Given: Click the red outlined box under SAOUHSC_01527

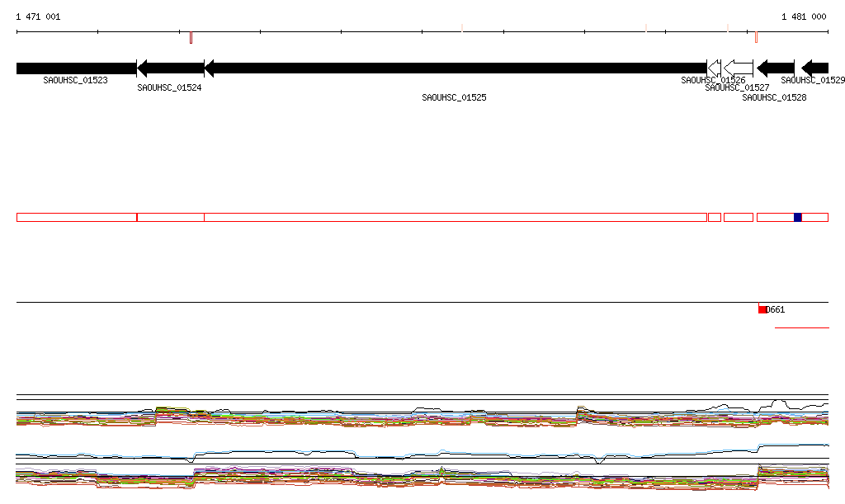Looking at the screenshot, I should (x=739, y=218).
